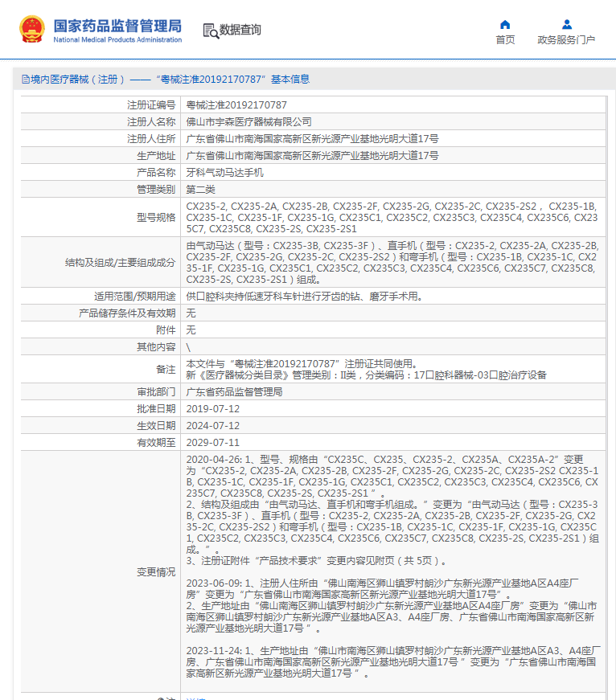616x700 pixels.
Task: Click the 附件 label cell
Action: coord(101,330)
